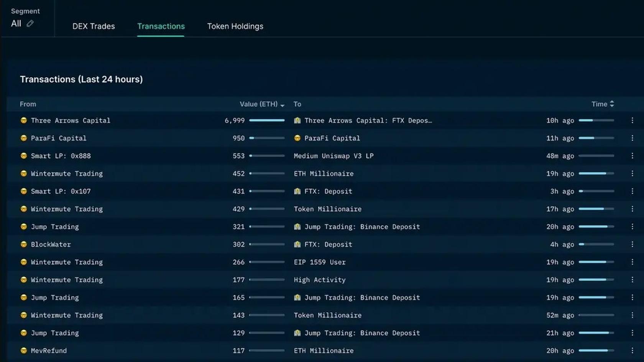Click the smart money icon beside Three Arrows Capital sender

[24, 120]
